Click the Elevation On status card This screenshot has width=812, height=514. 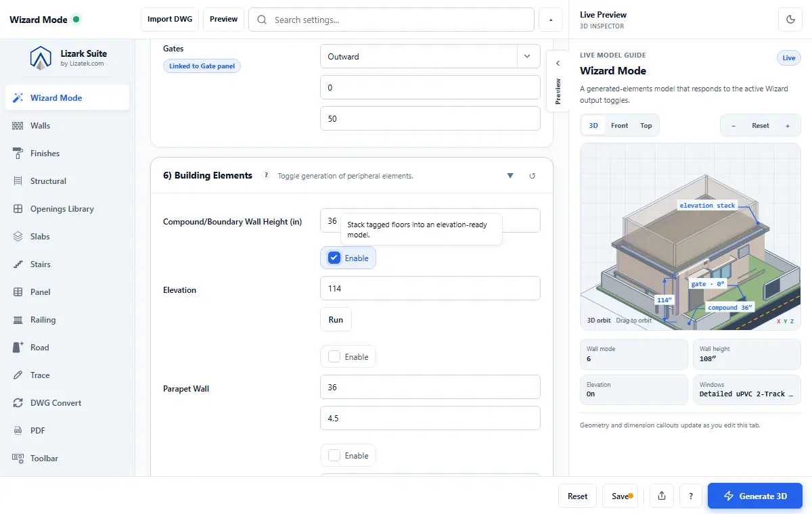point(634,390)
